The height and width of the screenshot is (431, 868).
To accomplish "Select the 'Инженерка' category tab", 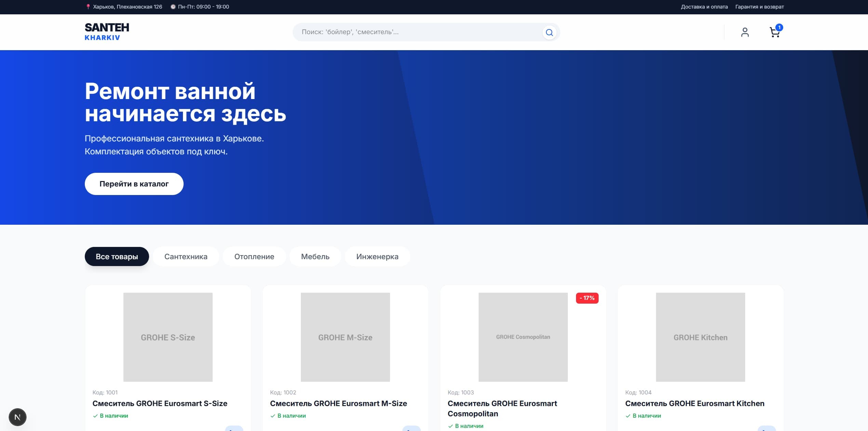I will [377, 256].
